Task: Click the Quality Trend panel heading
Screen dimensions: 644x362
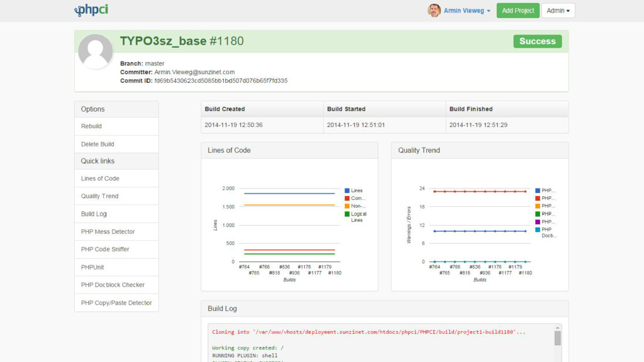Action: pyautogui.click(x=419, y=151)
